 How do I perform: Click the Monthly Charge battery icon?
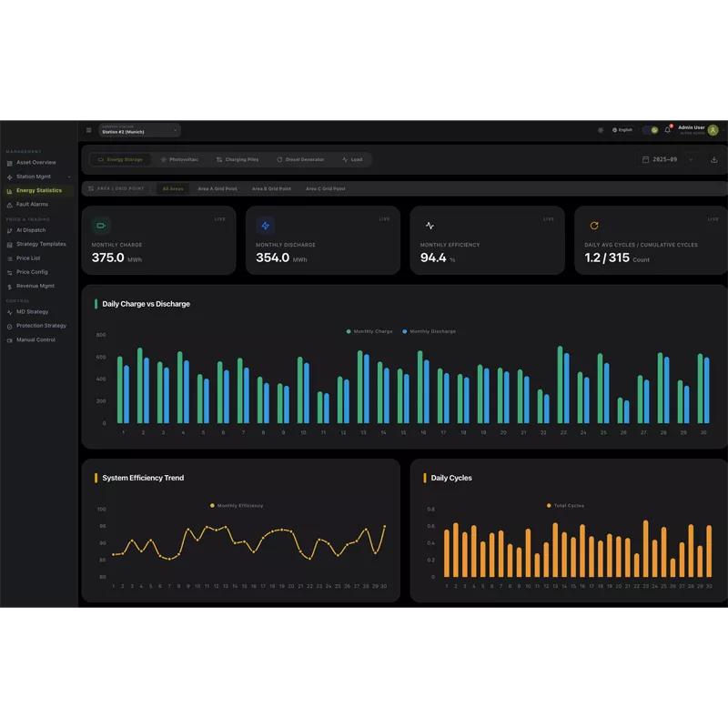[100, 224]
